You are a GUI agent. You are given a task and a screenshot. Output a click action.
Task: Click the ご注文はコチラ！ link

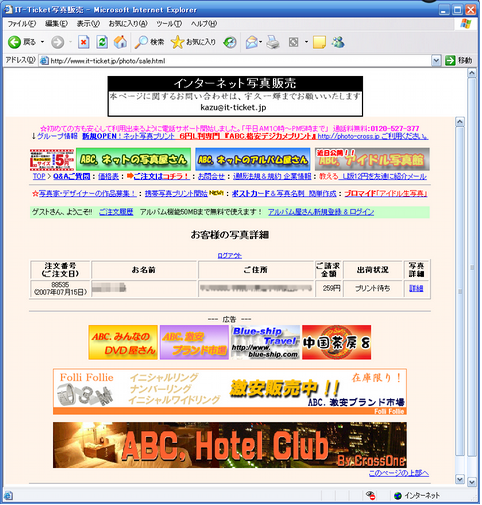coord(161,176)
